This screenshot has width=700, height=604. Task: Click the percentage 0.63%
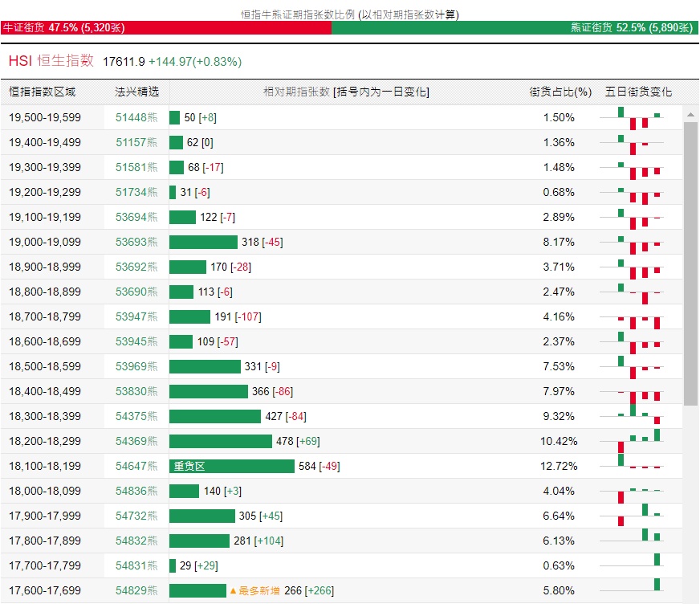(x=559, y=565)
